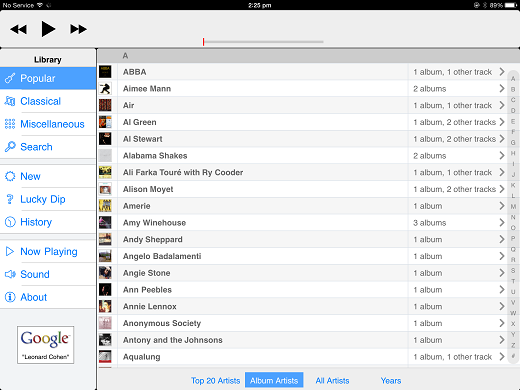
Task: Click the Annie Lennox cover thumbnail
Action: (105, 306)
